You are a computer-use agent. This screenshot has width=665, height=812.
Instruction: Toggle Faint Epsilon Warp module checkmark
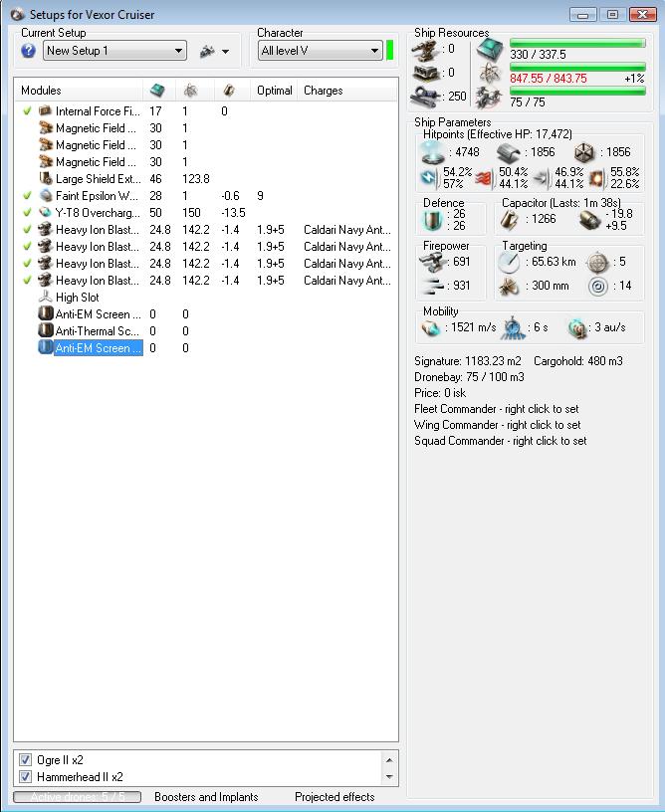pyautogui.click(x=28, y=196)
